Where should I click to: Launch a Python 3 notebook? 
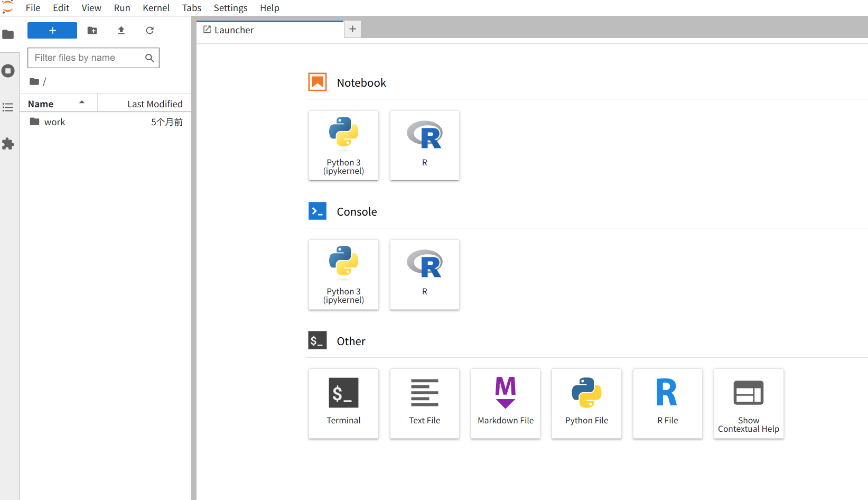pyautogui.click(x=343, y=145)
